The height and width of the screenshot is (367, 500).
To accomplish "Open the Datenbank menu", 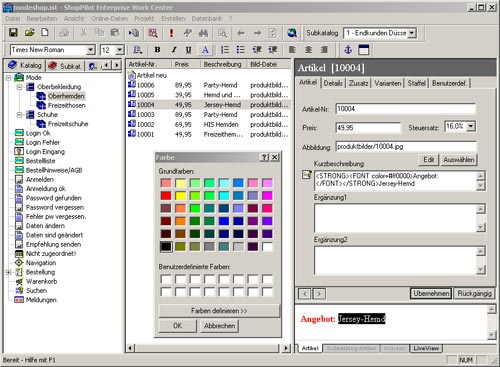I will point(207,19).
